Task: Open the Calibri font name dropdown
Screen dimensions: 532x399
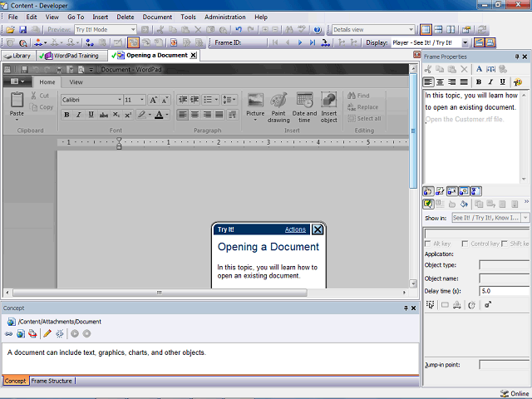Action: click(x=120, y=100)
